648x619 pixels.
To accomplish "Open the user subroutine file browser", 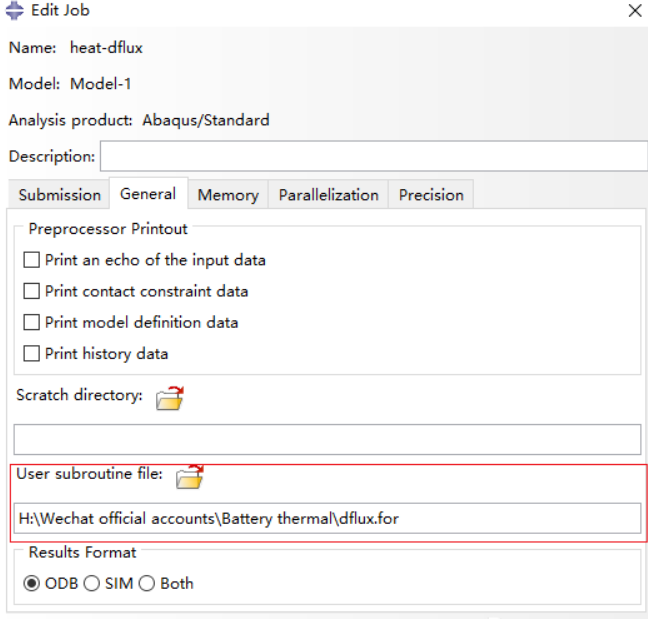I will pos(189,477).
